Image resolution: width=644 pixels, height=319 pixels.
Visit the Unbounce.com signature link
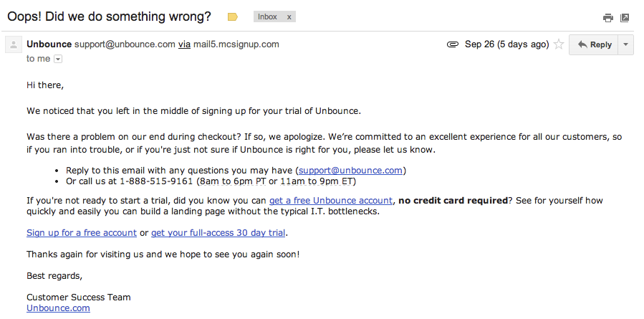58,308
